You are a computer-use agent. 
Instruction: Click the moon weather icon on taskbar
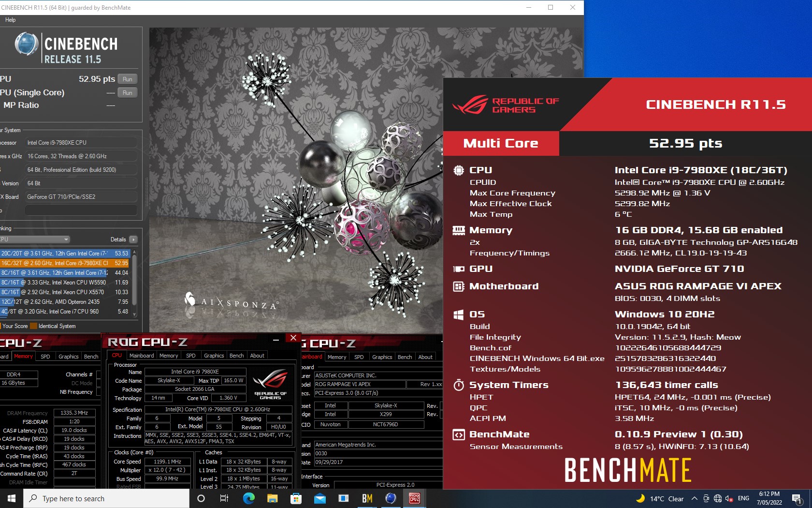[641, 498]
